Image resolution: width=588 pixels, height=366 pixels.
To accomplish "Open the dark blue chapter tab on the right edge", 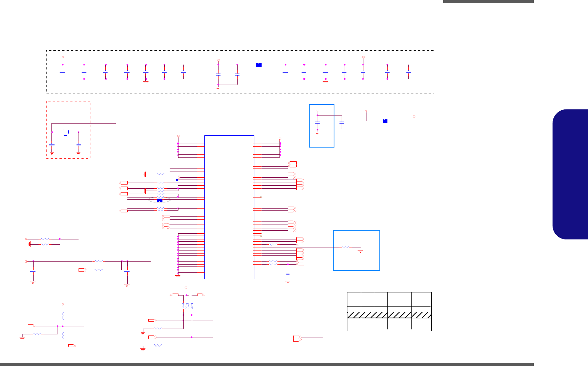I will (x=570, y=174).
